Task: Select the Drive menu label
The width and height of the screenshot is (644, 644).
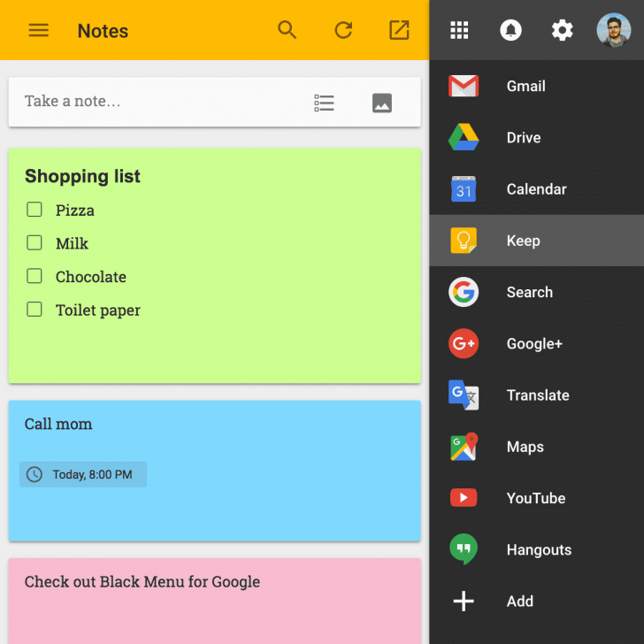Action: coord(524,138)
